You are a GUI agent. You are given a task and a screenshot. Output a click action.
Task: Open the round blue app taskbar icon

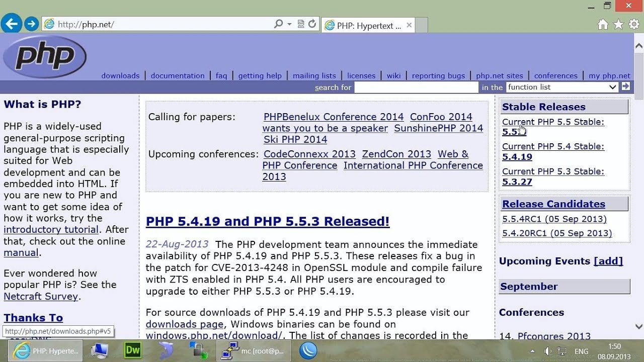[x=308, y=350]
